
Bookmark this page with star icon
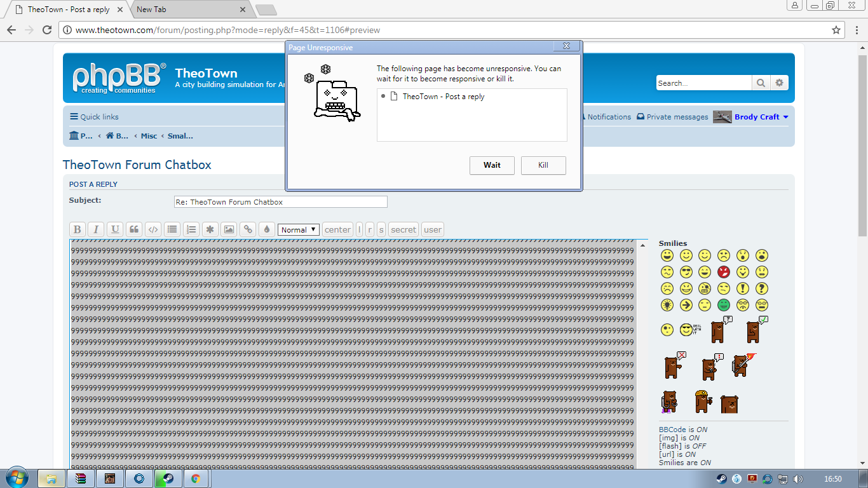point(836,30)
